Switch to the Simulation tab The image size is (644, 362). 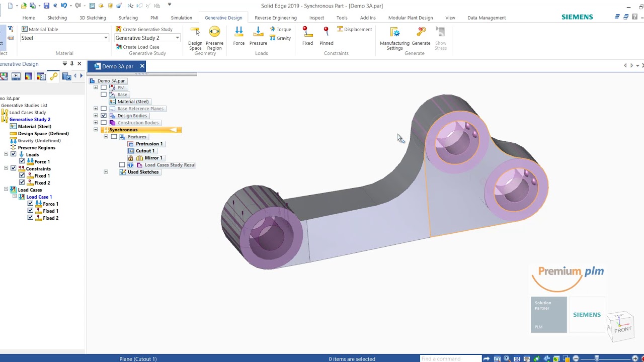[181, 18]
